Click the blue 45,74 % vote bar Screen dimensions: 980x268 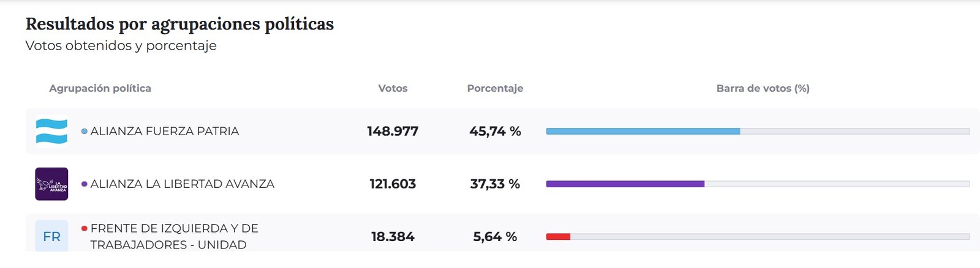(643, 131)
